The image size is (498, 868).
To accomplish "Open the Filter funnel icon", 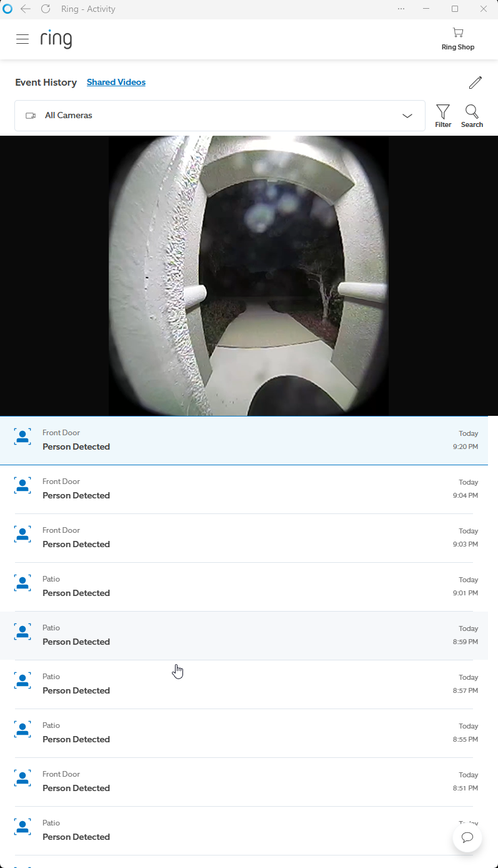I will [443, 112].
